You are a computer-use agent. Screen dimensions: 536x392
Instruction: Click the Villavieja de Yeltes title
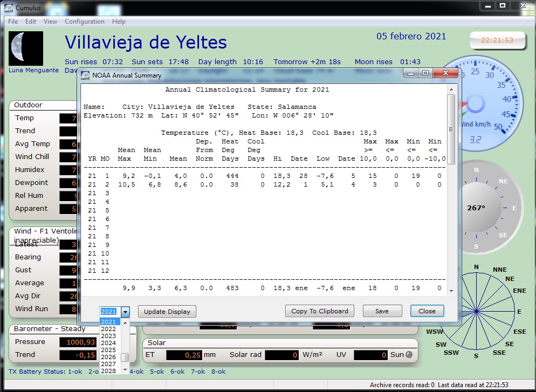point(146,43)
